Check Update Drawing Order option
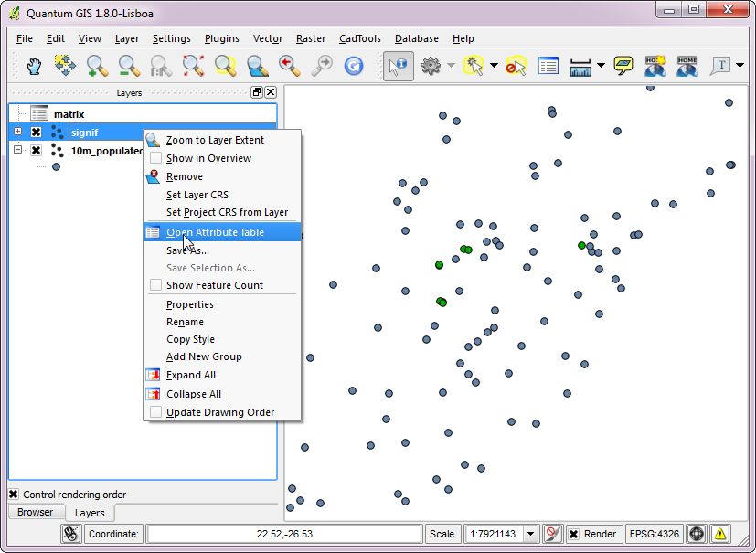The height and width of the screenshot is (553, 756). [155, 411]
